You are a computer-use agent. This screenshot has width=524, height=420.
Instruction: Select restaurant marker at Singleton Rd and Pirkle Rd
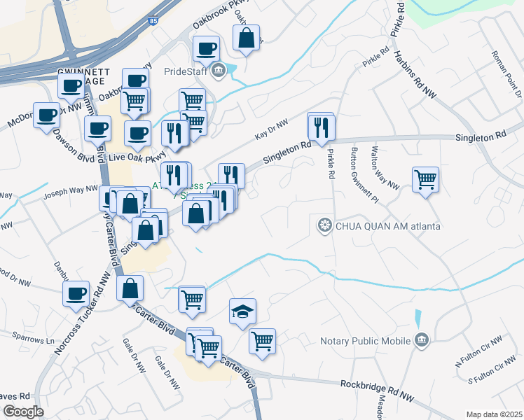322,127
